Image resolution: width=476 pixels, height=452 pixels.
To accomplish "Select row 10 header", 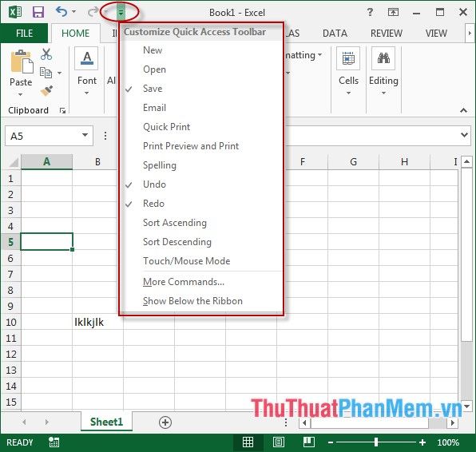I will 10,322.
